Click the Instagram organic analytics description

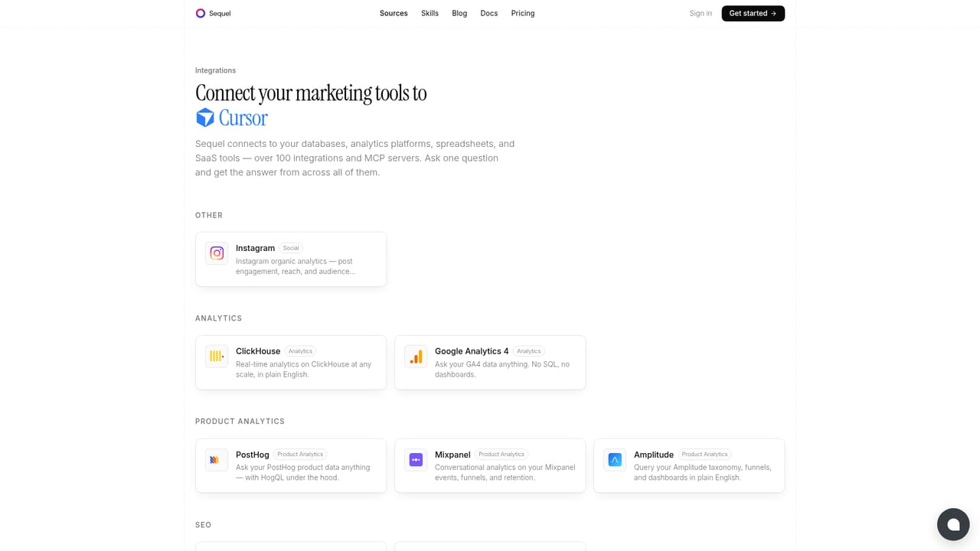pos(296,266)
